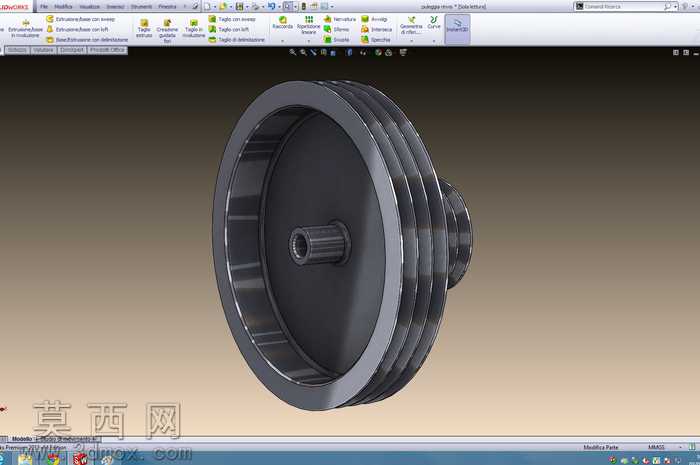700x465 pixels.
Task: Expand the New document dropdown arrow
Action: click(214, 7)
